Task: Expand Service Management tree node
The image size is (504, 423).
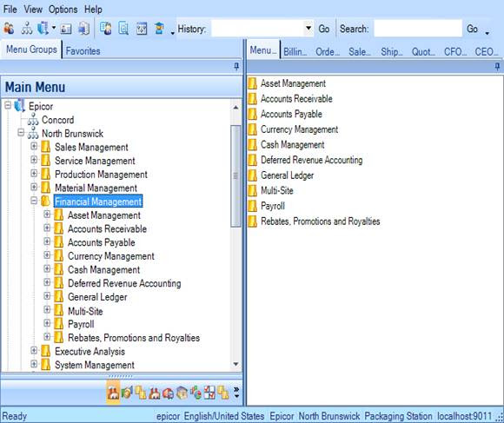Action: pyautogui.click(x=34, y=160)
